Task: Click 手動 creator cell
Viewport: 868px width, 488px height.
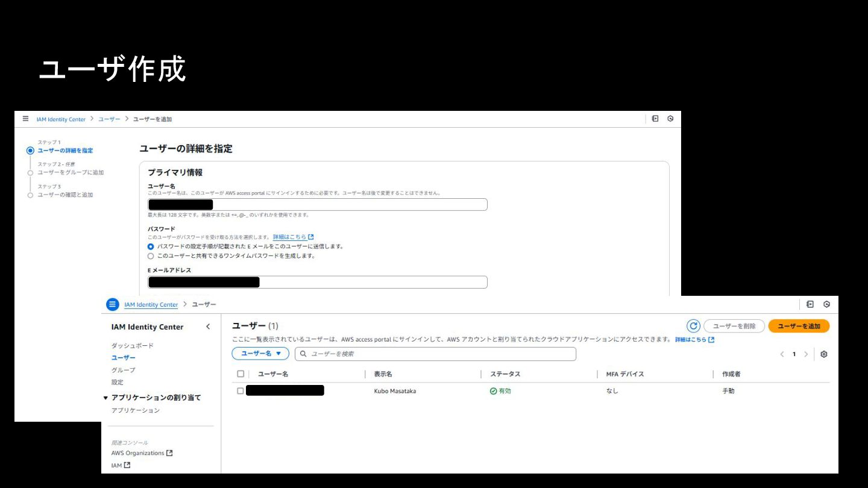Action: (x=728, y=391)
